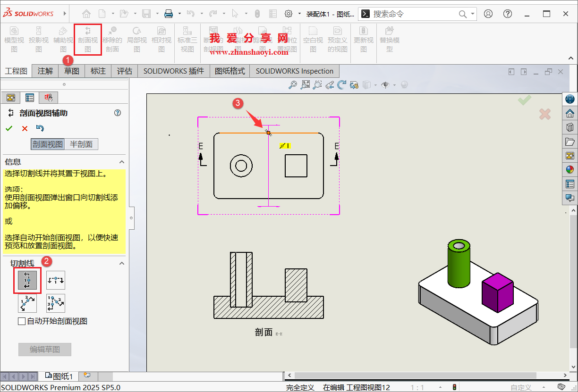Screen dimensions: 578x392
Task: Switch to the third manager pane tab icon
Action: tap(48, 98)
